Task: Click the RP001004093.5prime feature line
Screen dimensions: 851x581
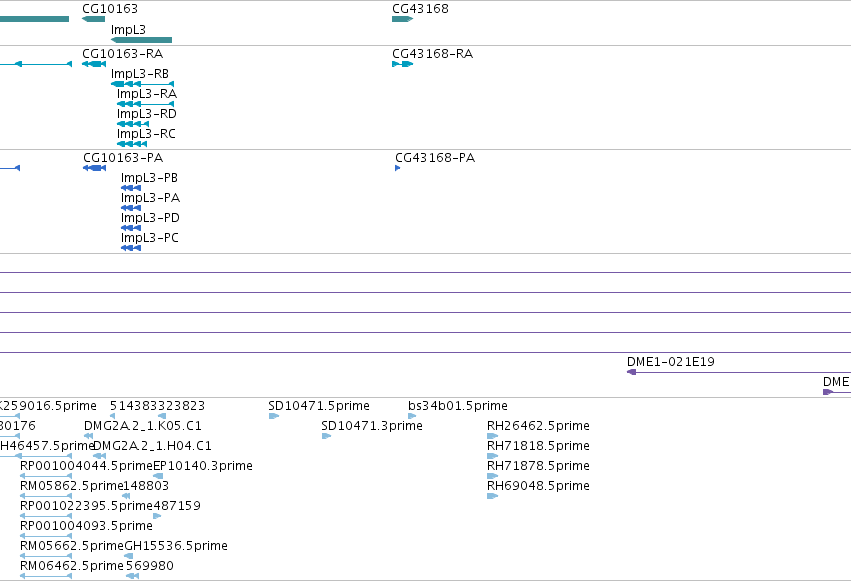Action: click(x=46, y=536)
